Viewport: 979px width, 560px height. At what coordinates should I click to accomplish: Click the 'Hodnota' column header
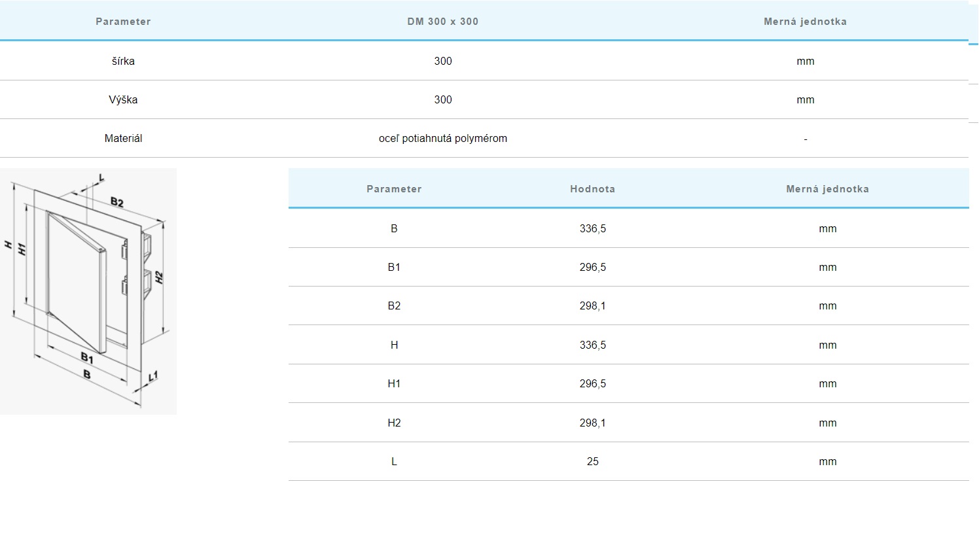592,189
